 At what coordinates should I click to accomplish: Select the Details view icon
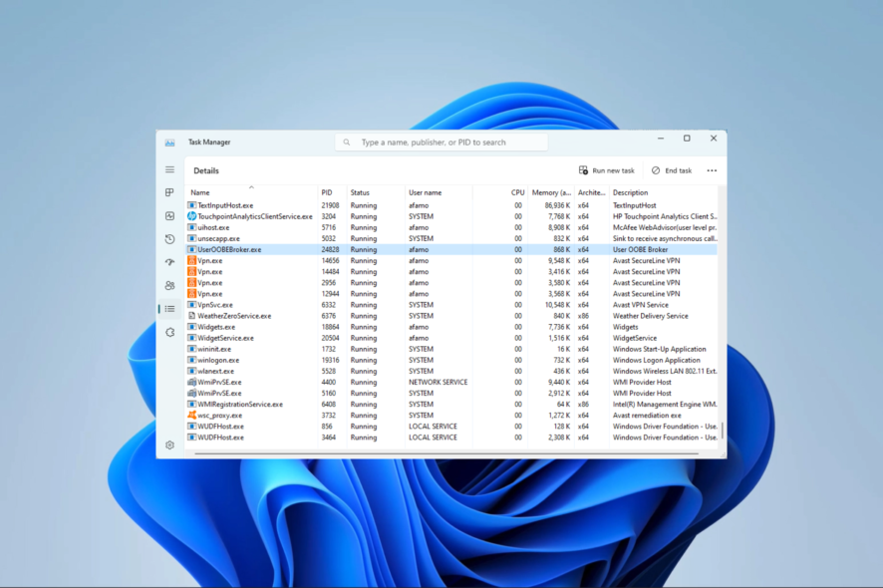pyautogui.click(x=169, y=310)
